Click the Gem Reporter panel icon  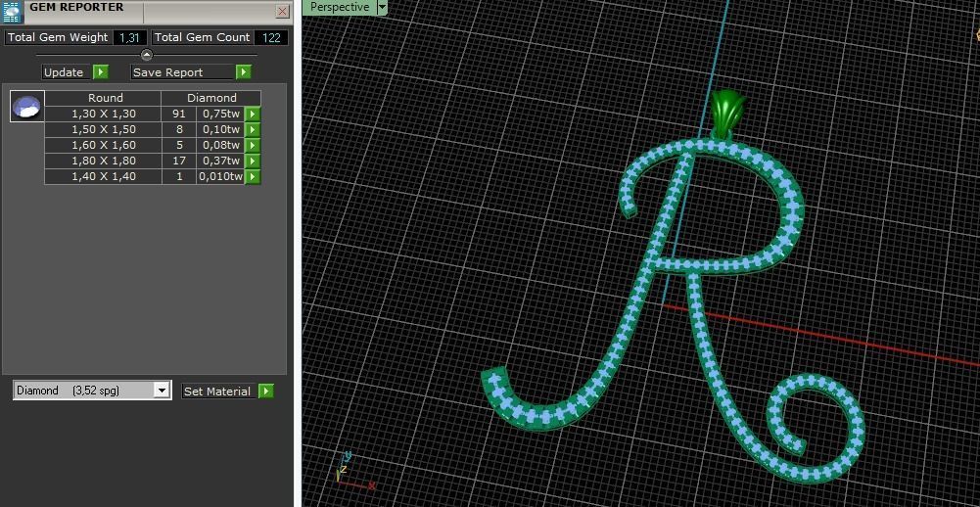[13, 11]
